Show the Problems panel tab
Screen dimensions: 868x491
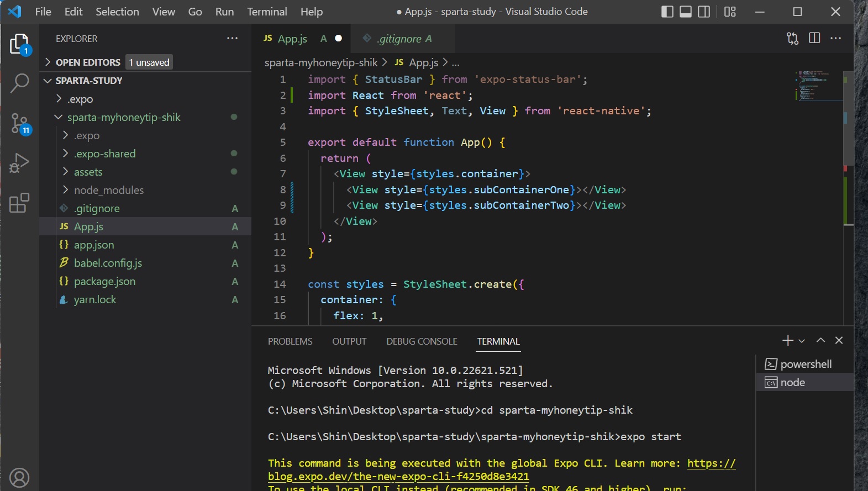[290, 341]
